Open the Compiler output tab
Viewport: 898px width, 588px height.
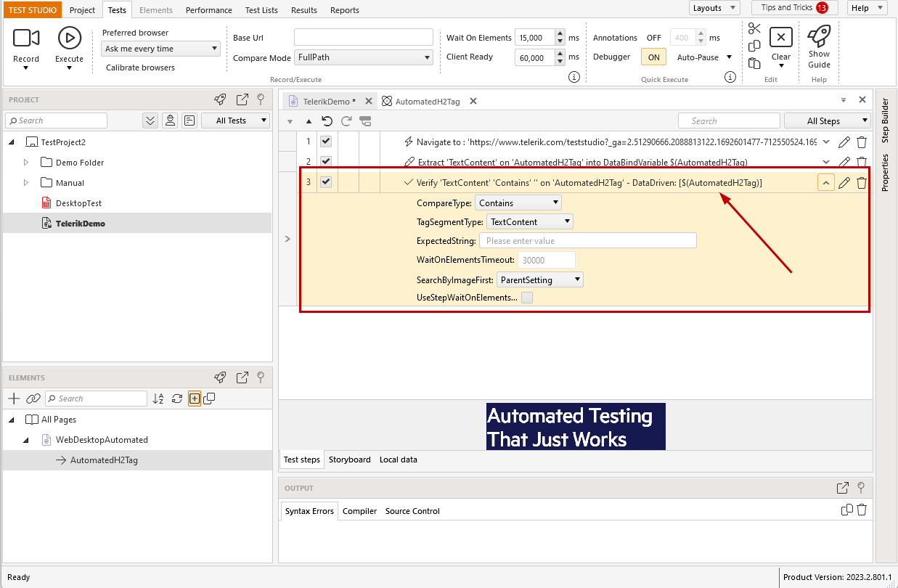[360, 511]
